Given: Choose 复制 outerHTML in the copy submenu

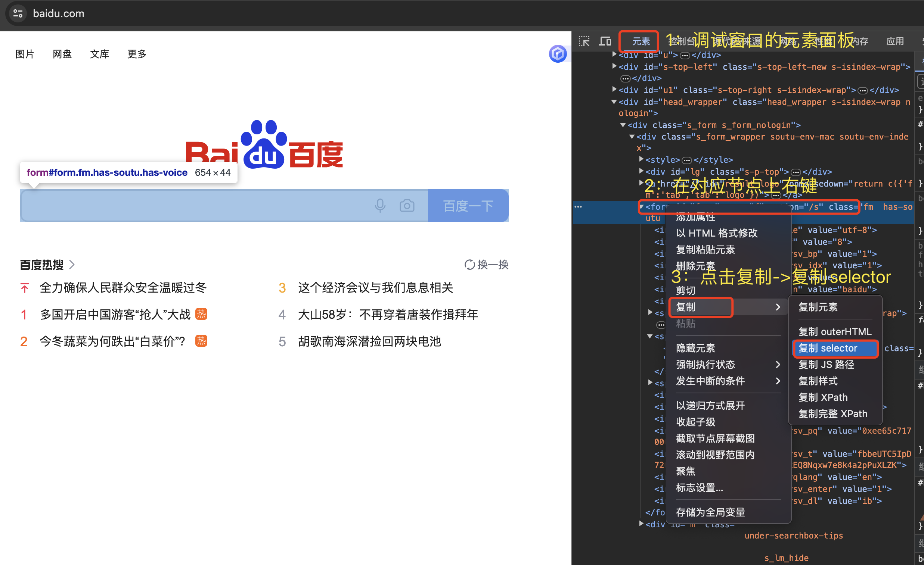Looking at the screenshot, I should pyautogui.click(x=835, y=332).
